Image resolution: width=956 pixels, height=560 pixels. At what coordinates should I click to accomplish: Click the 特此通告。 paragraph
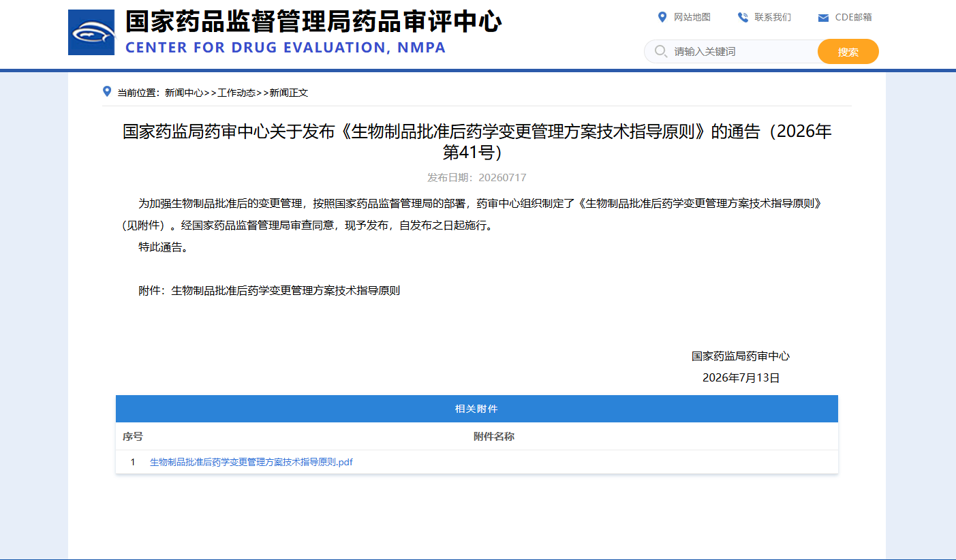(163, 247)
